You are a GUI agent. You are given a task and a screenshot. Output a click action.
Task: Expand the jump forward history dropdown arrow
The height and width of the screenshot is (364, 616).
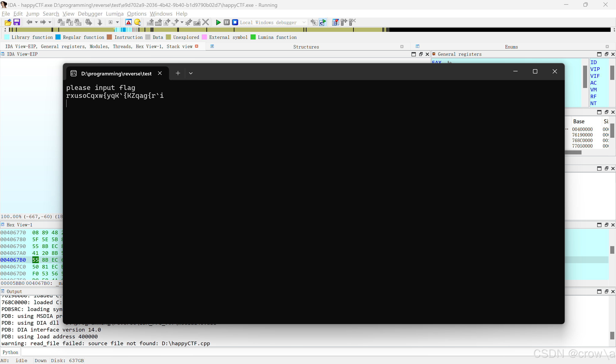(50, 22)
